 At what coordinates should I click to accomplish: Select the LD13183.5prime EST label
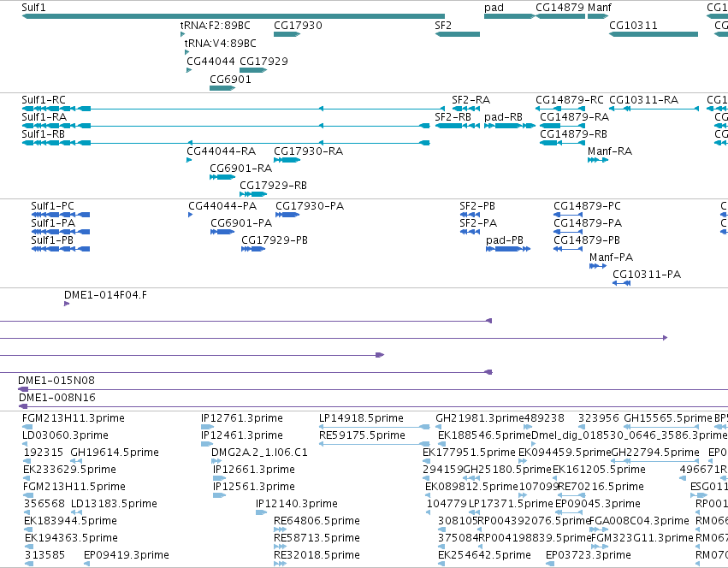tap(114, 504)
